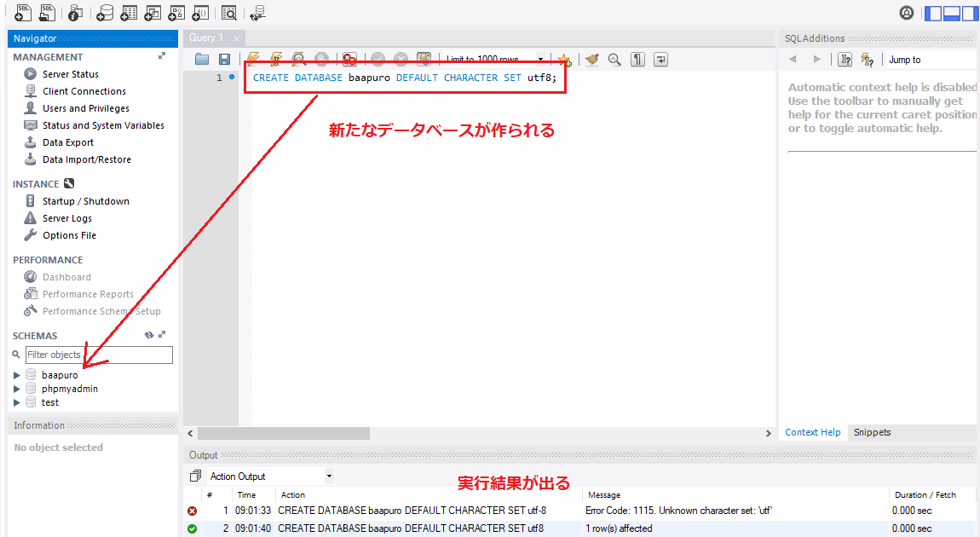Open Users and Privileges
This screenshot has width=980, height=537.
(85, 108)
